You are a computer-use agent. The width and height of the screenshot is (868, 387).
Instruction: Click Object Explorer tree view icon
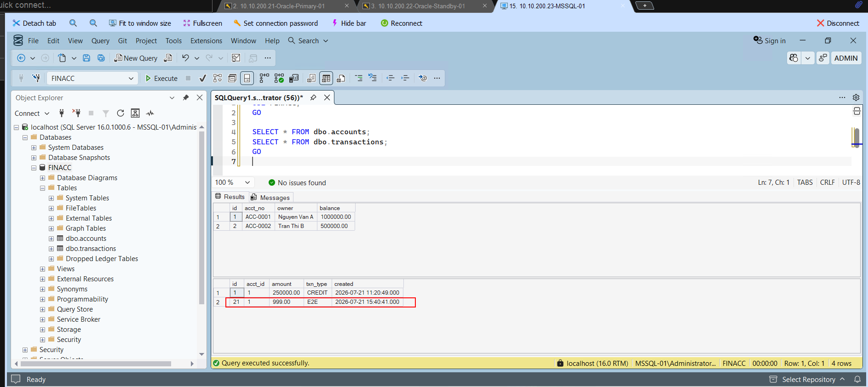[x=135, y=113]
